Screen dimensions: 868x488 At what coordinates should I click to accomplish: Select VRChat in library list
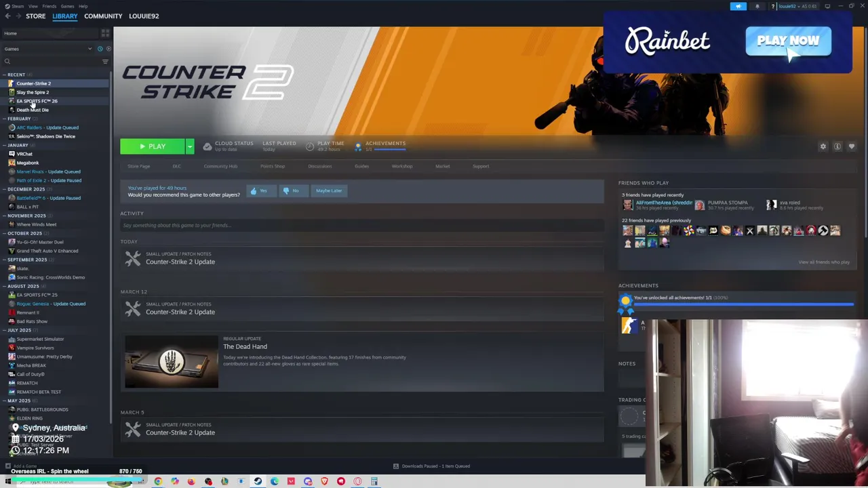pos(54,154)
